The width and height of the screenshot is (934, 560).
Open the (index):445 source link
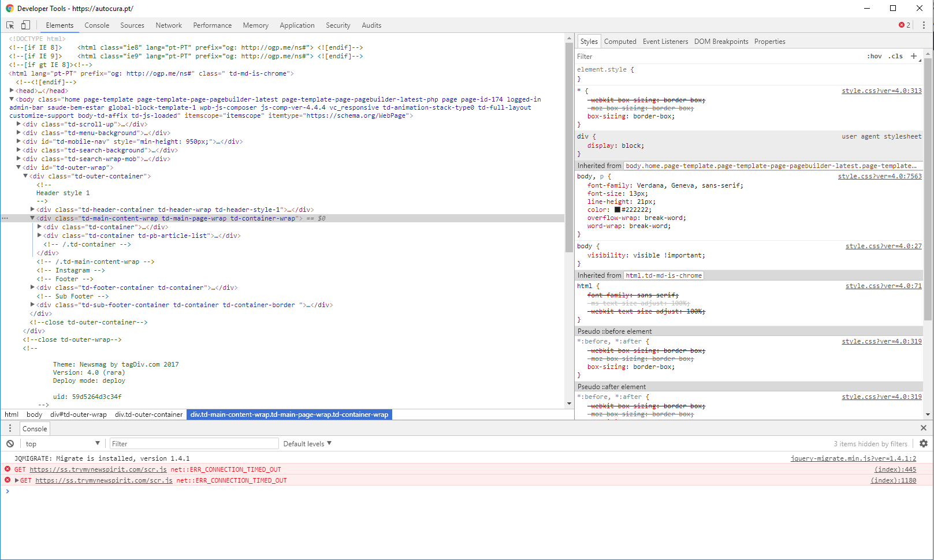click(x=895, y=469)
